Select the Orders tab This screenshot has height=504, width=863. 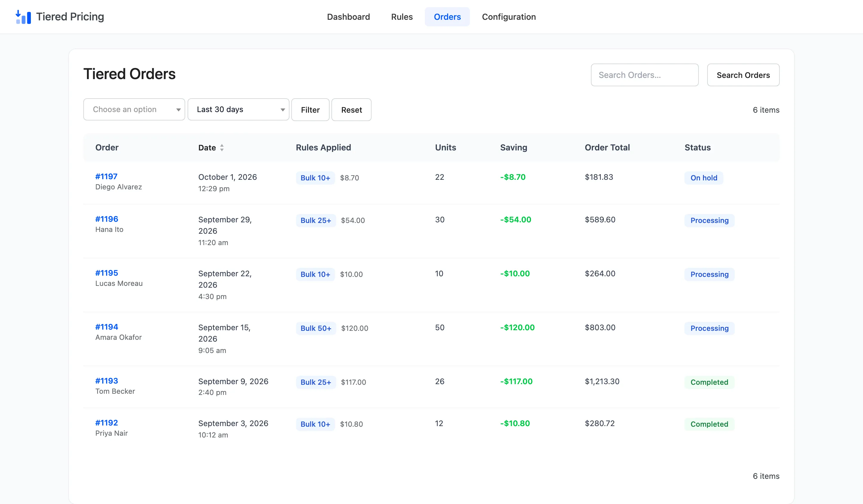(x=447, y=17)
